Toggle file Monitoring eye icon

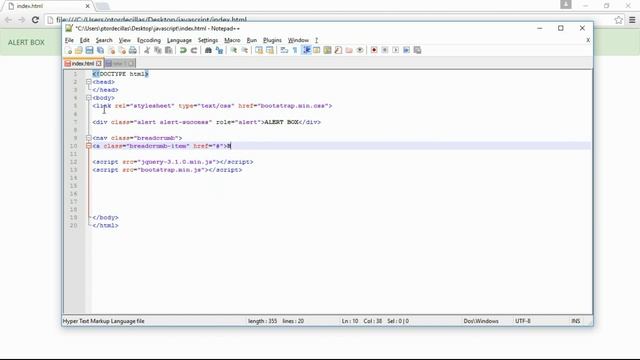coord(360,50)
